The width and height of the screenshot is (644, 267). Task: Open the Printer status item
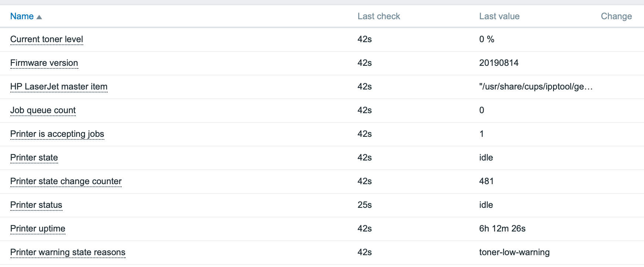click(36, 205)
